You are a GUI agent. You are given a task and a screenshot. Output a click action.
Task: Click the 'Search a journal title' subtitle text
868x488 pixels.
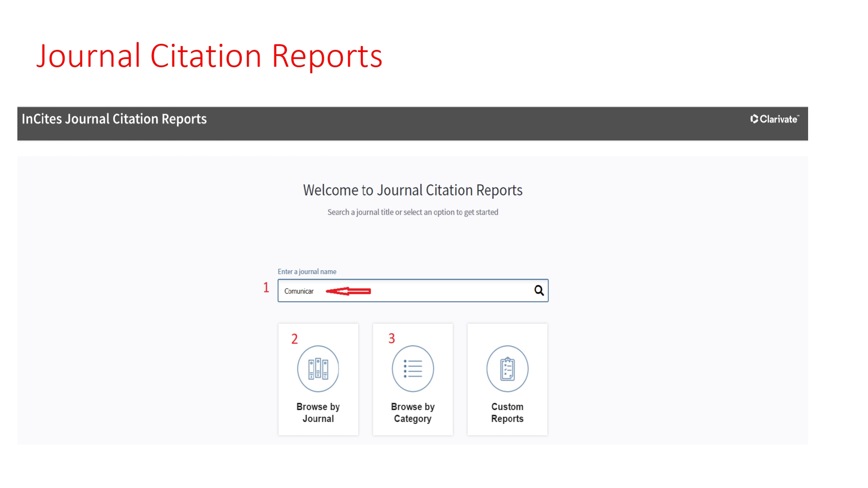tap(412, 212)
